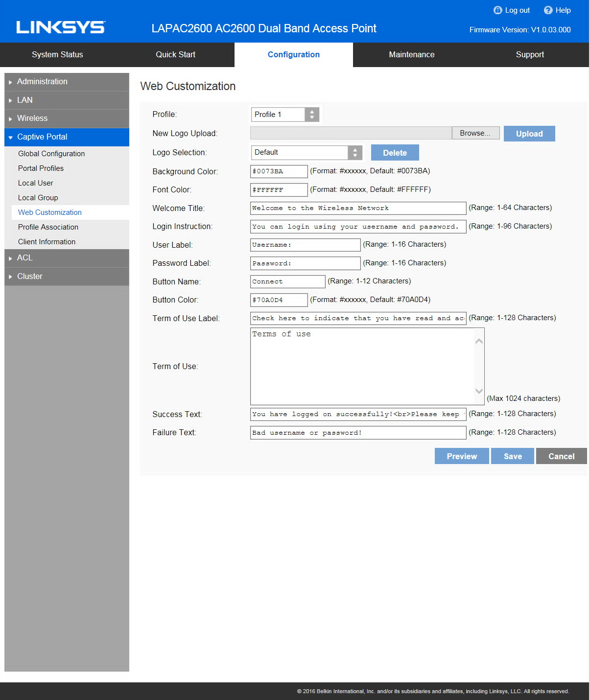
Task: Go to the Support tab
Action: [530, 54]
